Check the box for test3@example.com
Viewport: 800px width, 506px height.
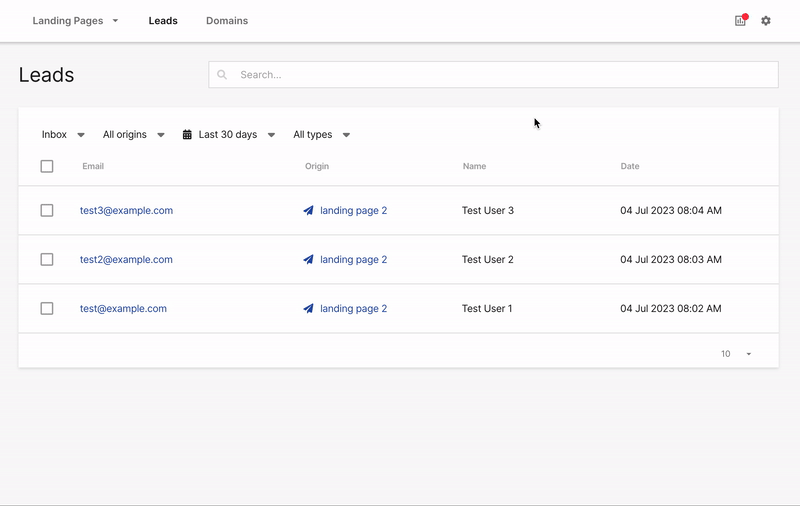[x=47, y=211]
